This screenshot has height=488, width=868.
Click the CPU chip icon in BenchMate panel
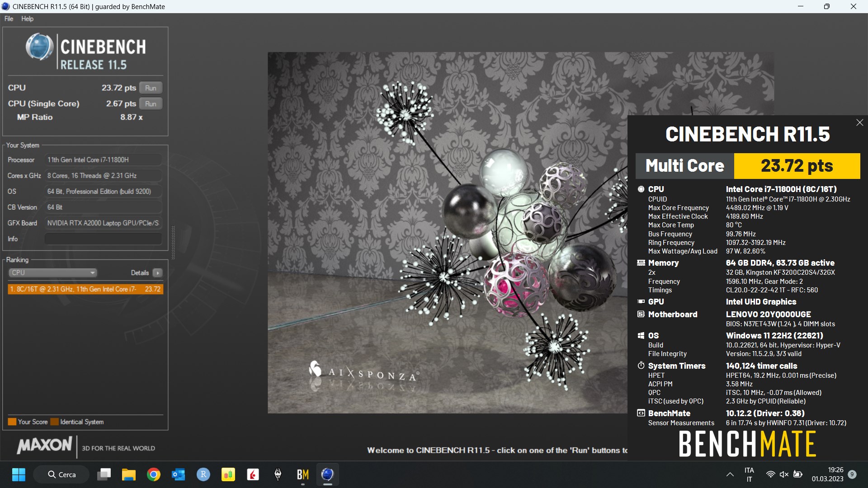(641, 189)
